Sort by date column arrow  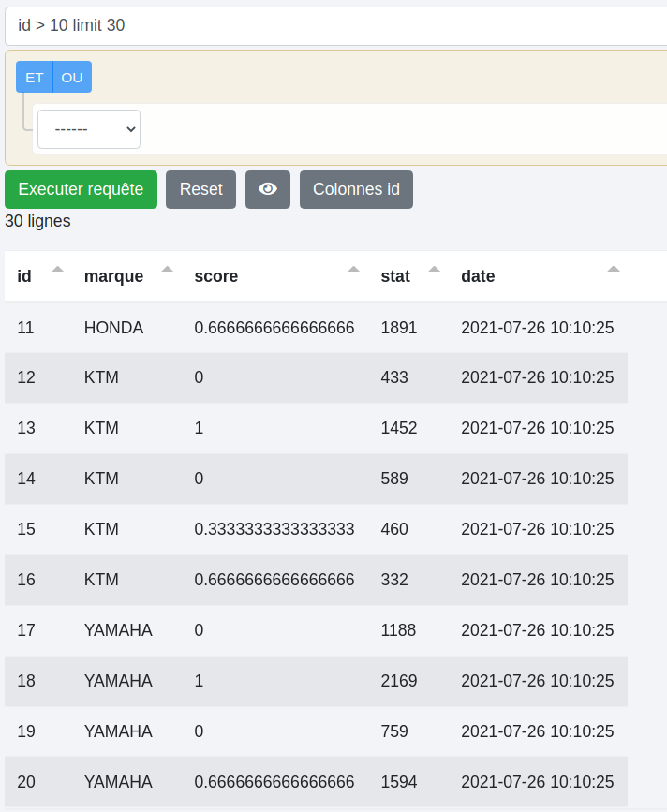(x=614, y=270)
